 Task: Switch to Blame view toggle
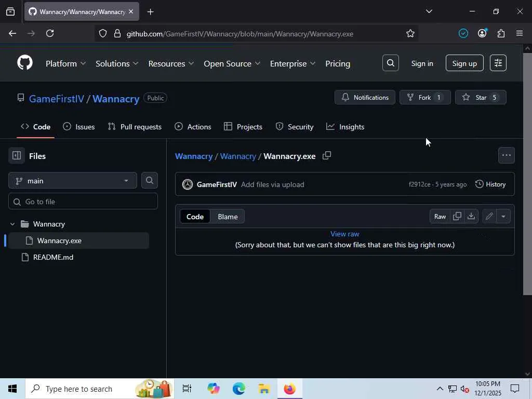228,217
